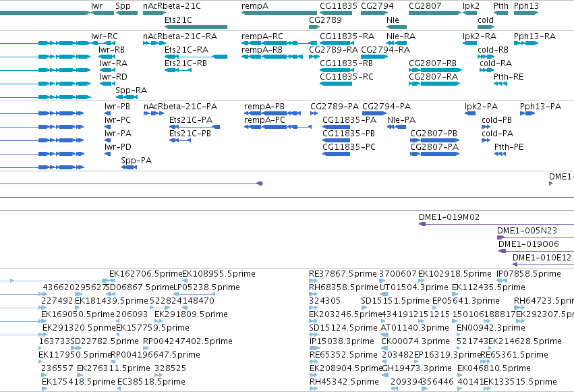Select the rempA-RB transcript
This screenshot has width=574, height=392.
[272, 57]
